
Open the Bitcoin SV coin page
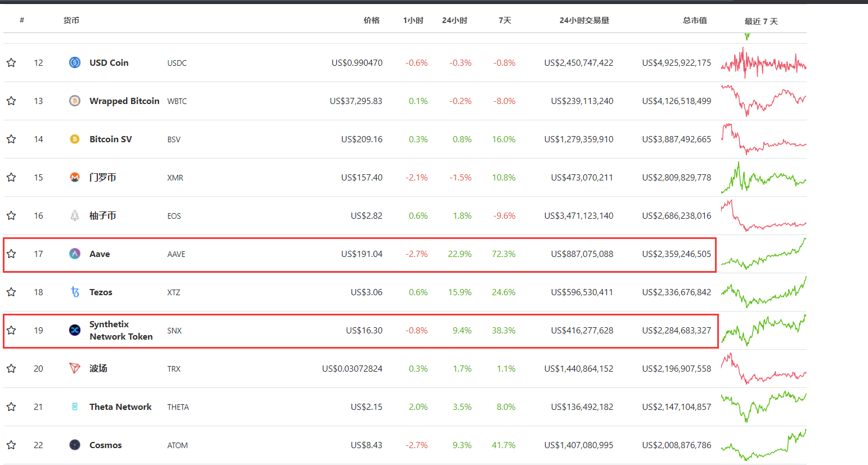pos(111,139)
